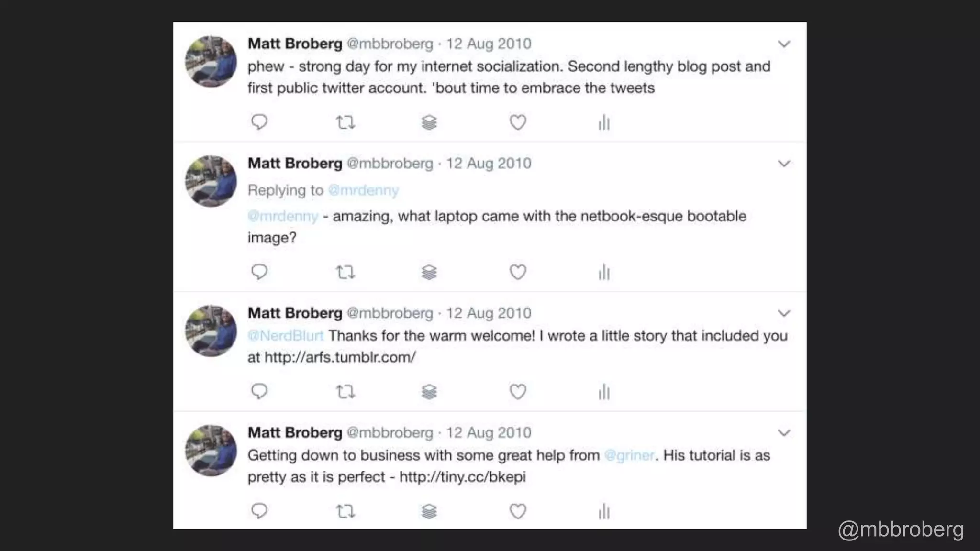View analytics for the tiny.cc tutorial tweet

[604, 511]
